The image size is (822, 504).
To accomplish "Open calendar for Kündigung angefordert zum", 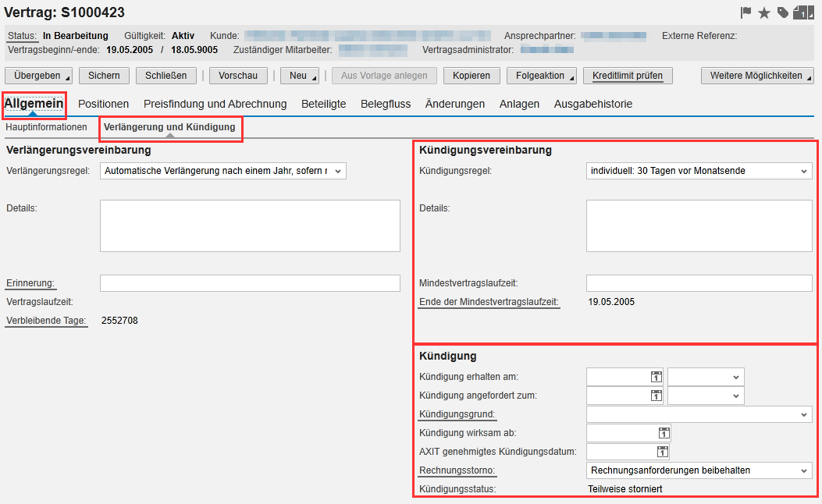I will [657, 396].
